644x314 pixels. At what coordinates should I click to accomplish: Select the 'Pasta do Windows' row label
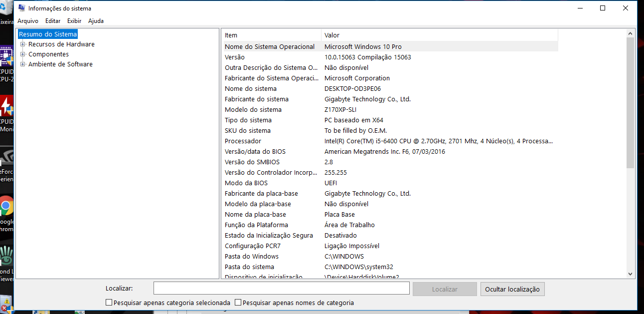(x=252, y=256)
